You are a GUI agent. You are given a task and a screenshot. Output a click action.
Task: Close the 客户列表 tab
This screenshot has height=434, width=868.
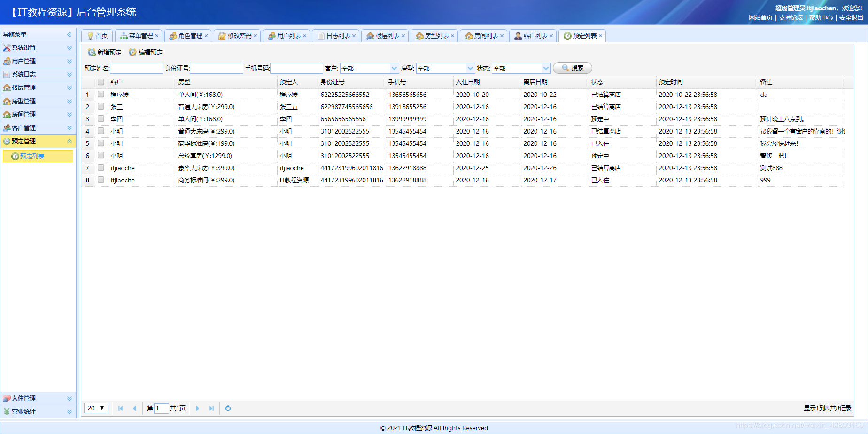click(x=551, y=36)
